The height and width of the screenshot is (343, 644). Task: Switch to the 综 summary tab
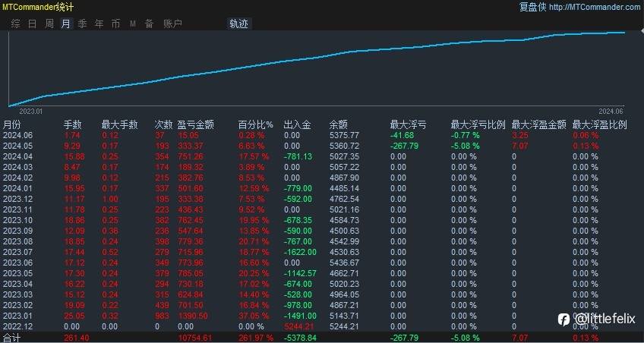(x=16, y=24)
